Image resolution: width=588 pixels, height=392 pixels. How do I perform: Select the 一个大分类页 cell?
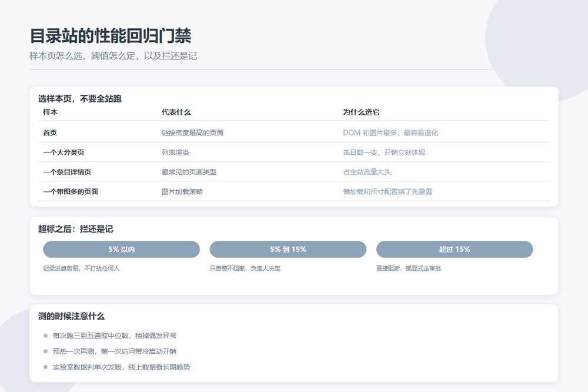[64, 152]
